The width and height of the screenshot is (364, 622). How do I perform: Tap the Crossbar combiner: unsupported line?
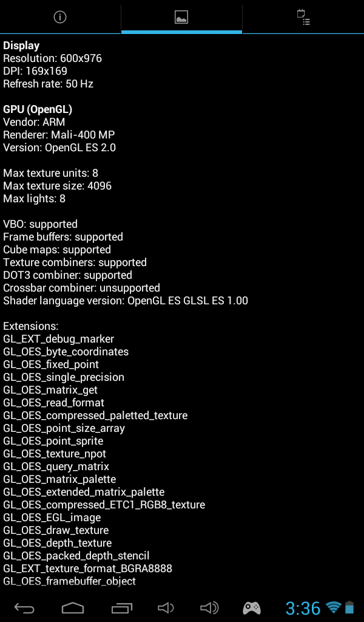[81, 288]
